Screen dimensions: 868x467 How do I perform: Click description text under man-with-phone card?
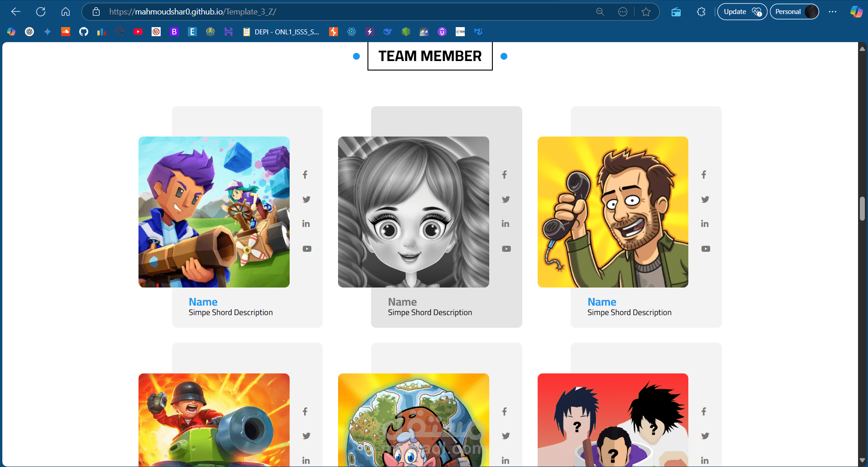630,312
